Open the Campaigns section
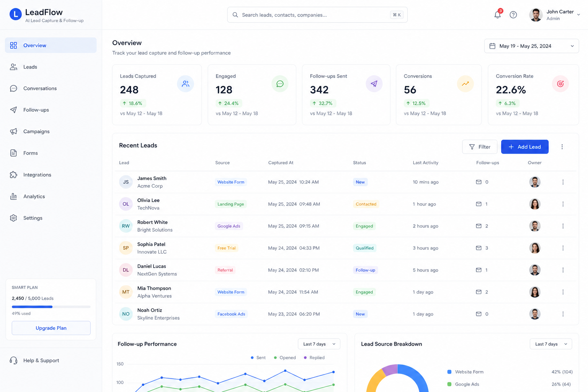588x392 pixels. point(51,131)
